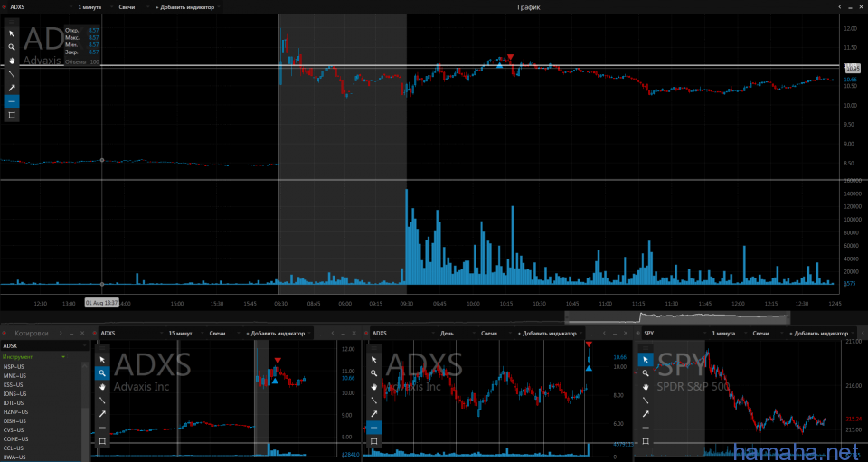
Task: Select the pointer tool in the День chart
Action: point(373,360)
